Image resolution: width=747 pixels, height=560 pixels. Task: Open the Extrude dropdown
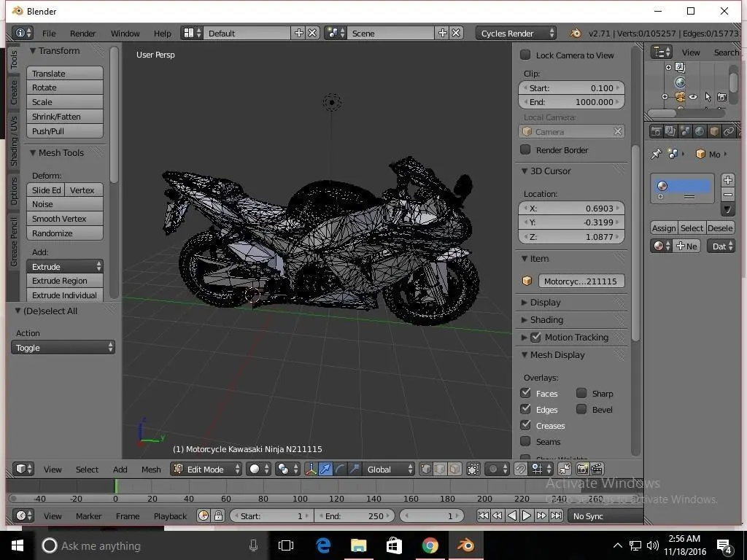pos(65,267)
